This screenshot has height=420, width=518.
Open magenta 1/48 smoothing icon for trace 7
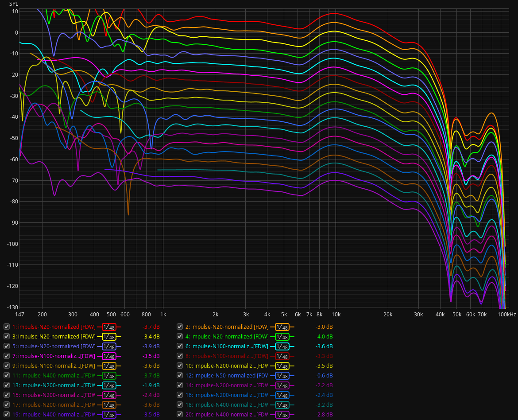pyautogui.click(x=109, y=356)
